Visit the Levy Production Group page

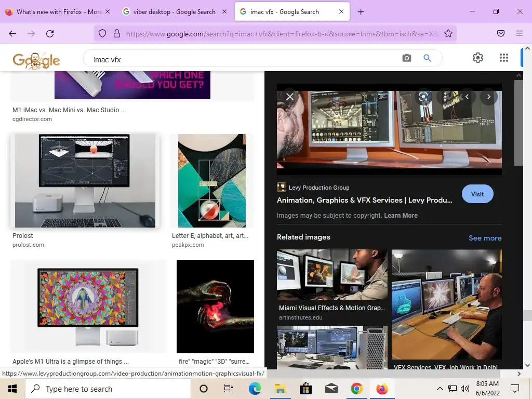[477, 194]
